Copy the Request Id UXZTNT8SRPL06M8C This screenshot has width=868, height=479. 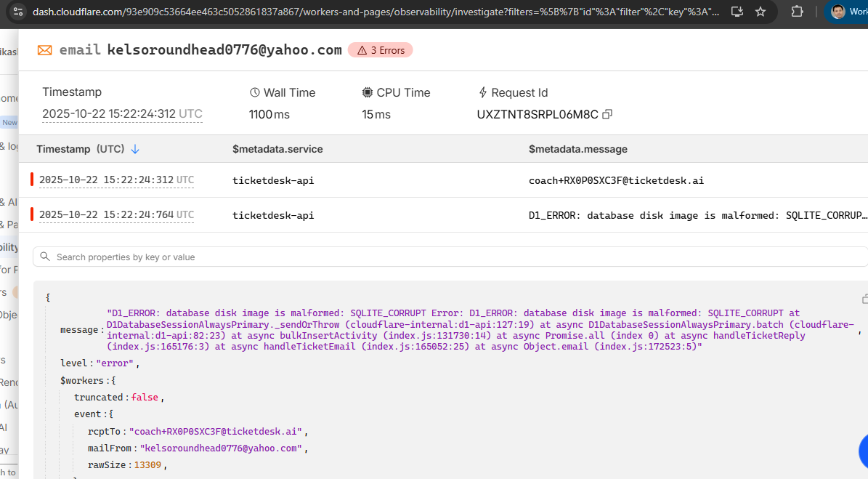pyautogui.click(x=607, y=114)
